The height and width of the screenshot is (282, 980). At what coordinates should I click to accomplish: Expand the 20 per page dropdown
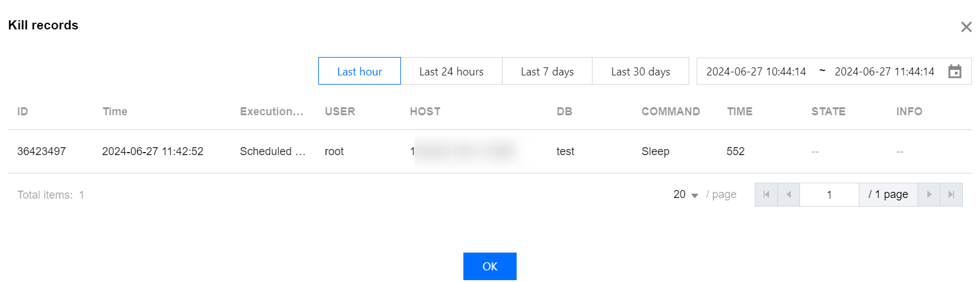click(x=686, y=194)
